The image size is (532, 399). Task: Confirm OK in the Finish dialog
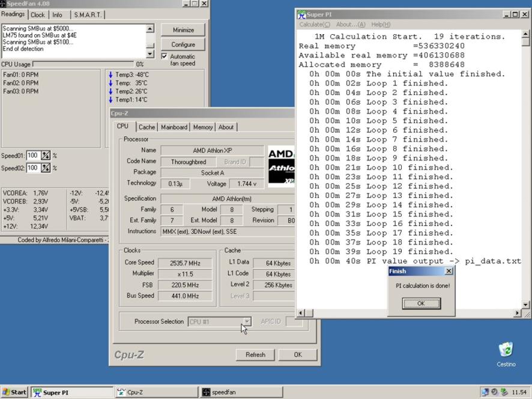tap(421, 303)
